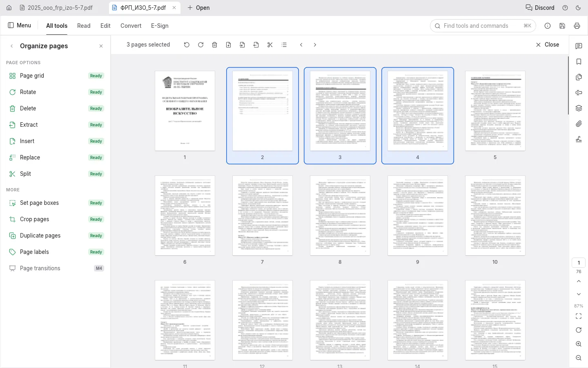Choose the Replace page option

[x=56, y=157]
